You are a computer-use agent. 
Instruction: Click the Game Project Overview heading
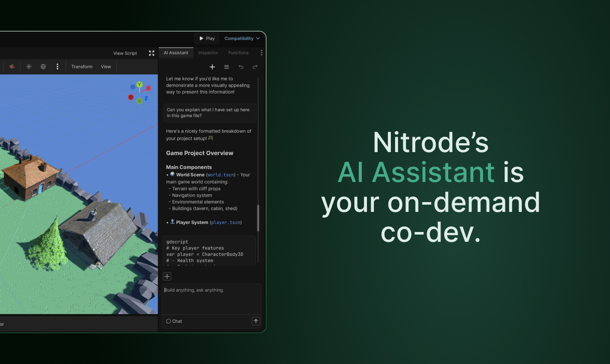point(199,153)
